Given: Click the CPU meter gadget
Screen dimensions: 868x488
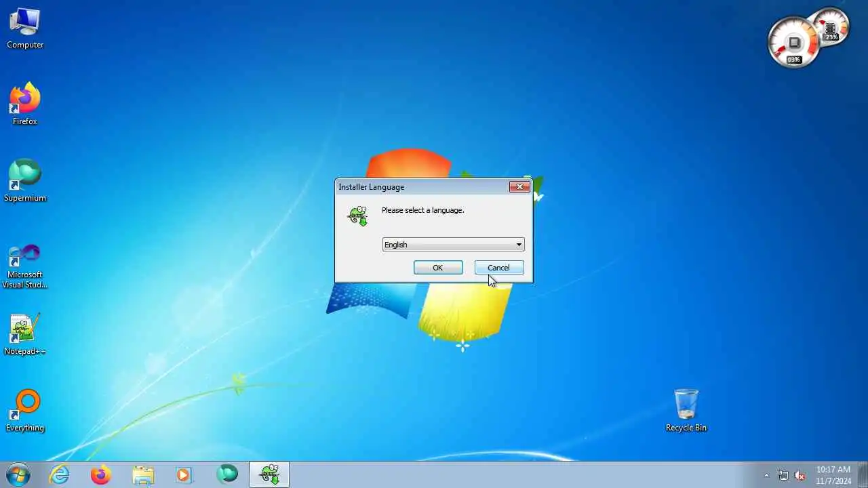Looking at the screenshot, I should pyautogui.click(x=794, y=42).
